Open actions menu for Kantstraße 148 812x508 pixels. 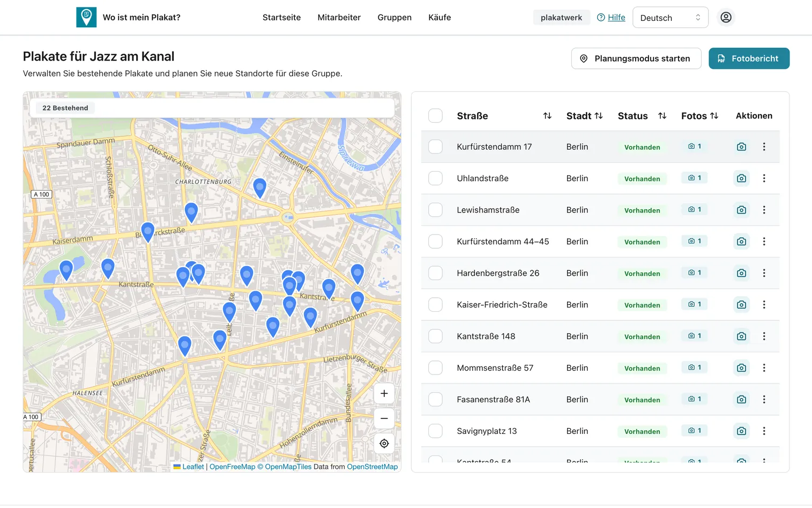pyautogui.click(x=764, y=336)
